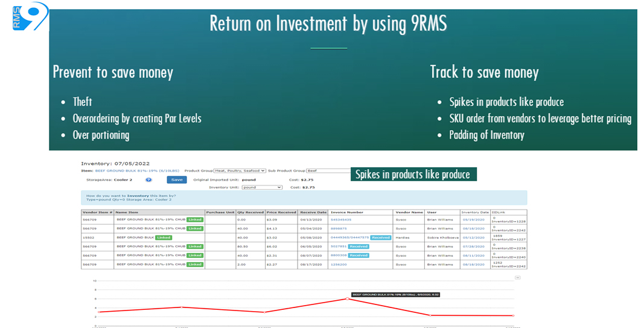
Task: Open the Product Group dropdown
Action: pyautogui.click(x=240, y=171)
